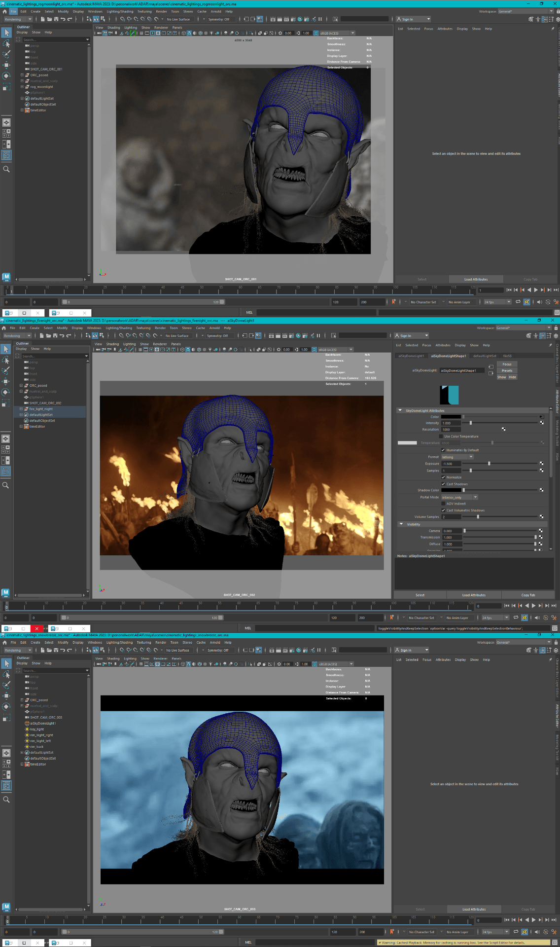Click Color map connection icon in firenight attributes

coord(542,417)
